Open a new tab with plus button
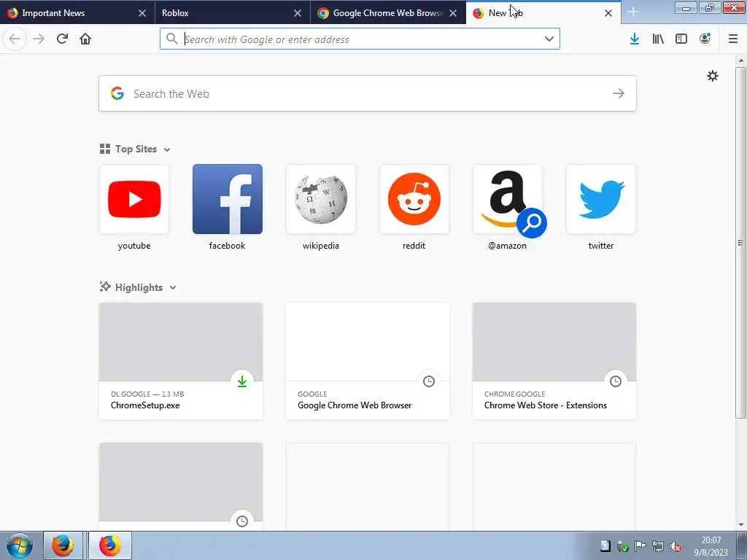Image resolution: width=747 pixels, height=560 pixels. click(x=632, y=12)
